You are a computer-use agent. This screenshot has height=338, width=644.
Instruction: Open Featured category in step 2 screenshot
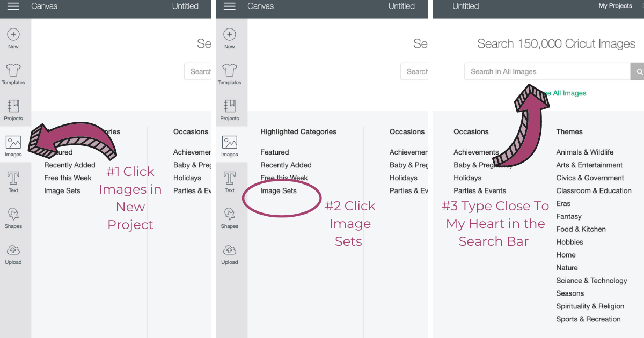pyautogui.click(x=275, y=152)
